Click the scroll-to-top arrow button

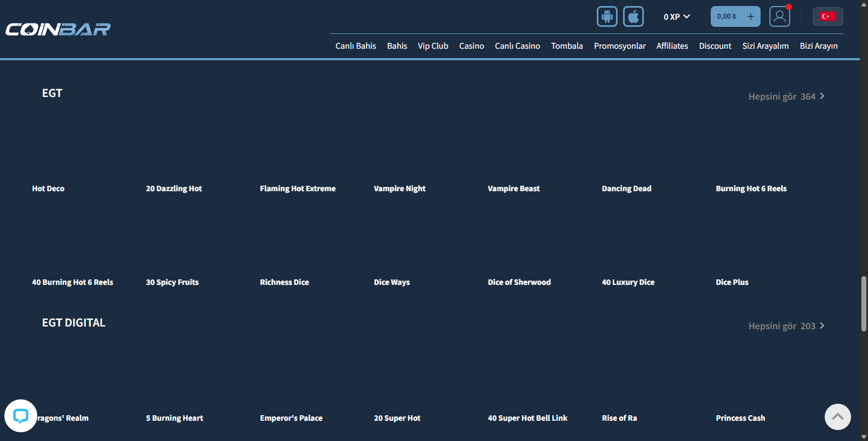pos(837,417)
